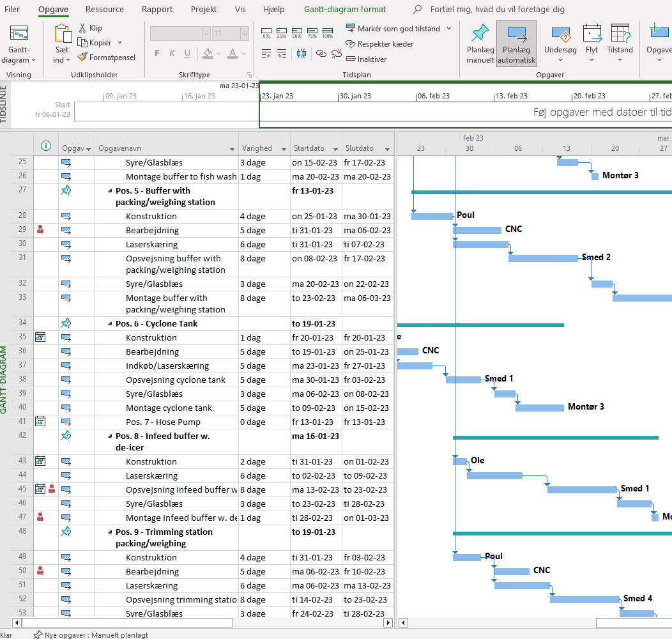Image resolution: width=672 pixels, height=639 pixels.
Task: Collapse the Pos. 6 - Cyclone Tank group
Action: [110, 324]
